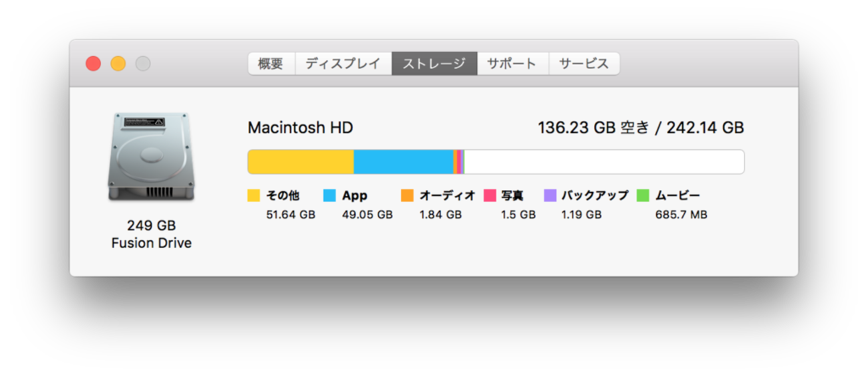Click the 136.23 GB 空き capacity text

(x=593, y=127)
